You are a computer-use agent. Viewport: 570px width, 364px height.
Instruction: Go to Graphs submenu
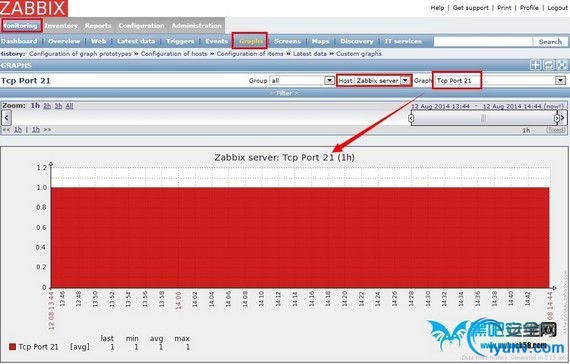[x=250, y=41]
